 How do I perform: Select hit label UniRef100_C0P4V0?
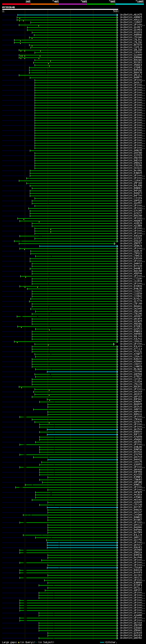point(131,52)
